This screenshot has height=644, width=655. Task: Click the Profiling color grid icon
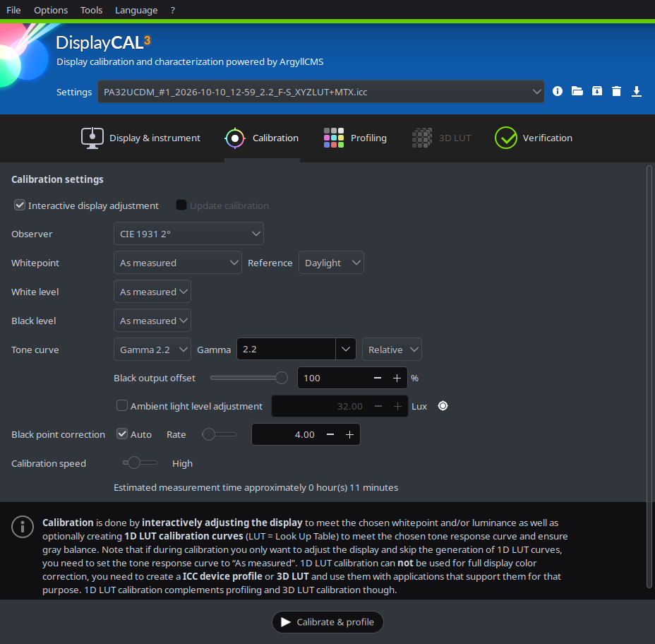pos(334,138)
